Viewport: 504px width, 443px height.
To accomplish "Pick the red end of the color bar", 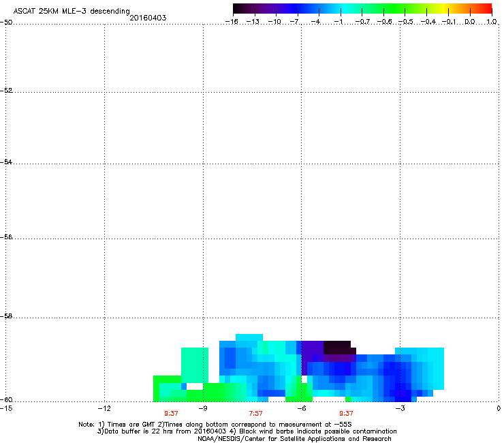I will pos(487,9).
